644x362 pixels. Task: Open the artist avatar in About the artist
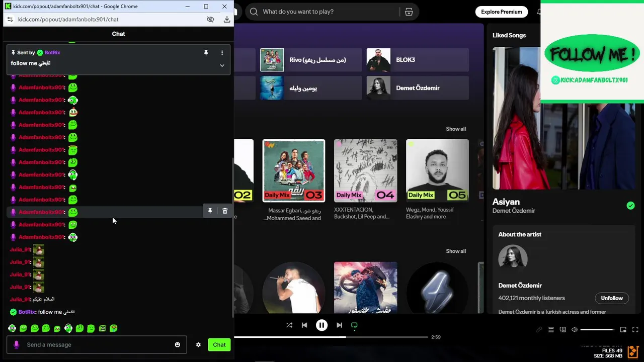(513, 259)
